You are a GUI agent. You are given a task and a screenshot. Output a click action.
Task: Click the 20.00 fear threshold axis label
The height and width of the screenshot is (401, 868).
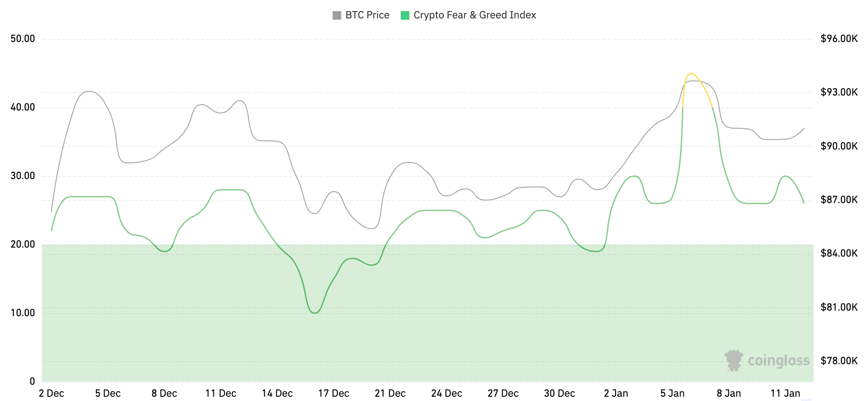(23, 245)
